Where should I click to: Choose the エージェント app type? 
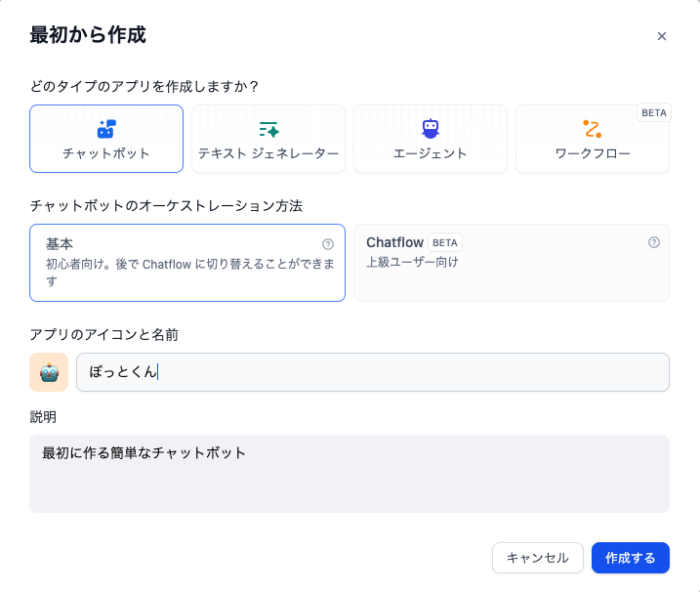(431, 139)
